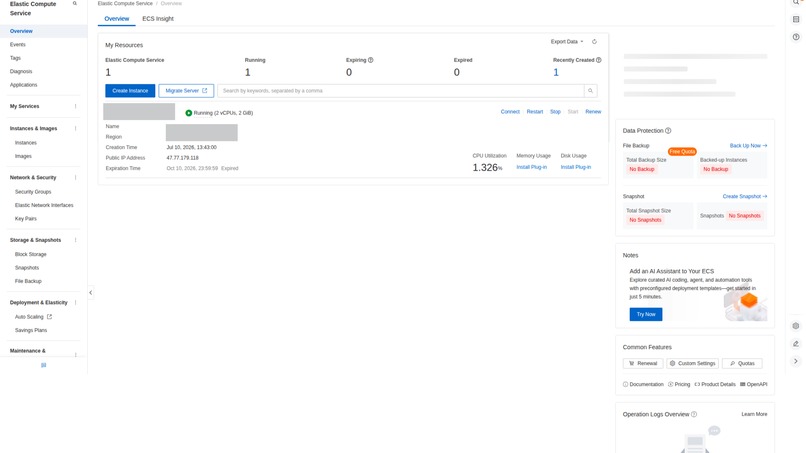Open the OpenAPI link

[754, 385]
